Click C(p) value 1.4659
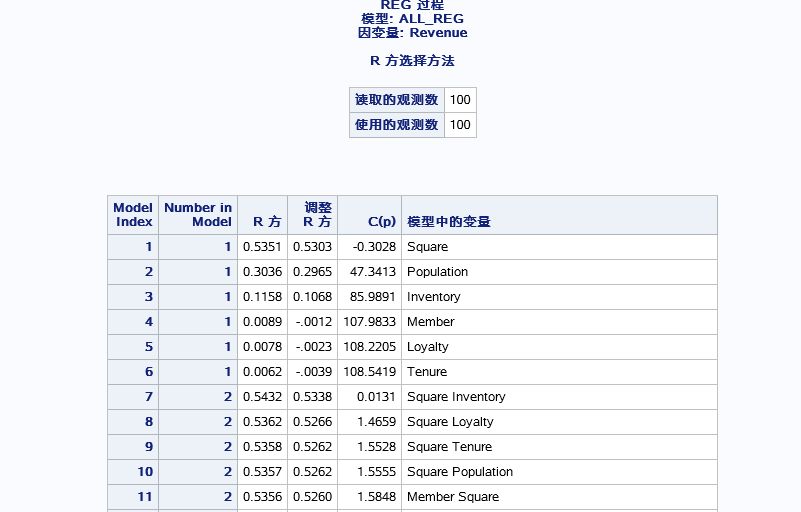Screen dimensions: 801x512 pyautogui.click(x=369, y=422)
